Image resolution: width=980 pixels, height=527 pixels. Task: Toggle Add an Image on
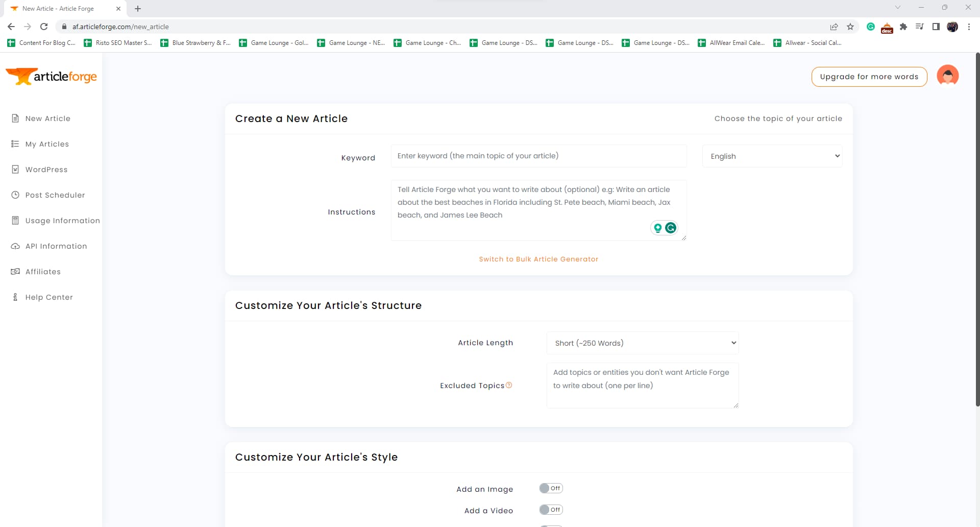[551, 488]
